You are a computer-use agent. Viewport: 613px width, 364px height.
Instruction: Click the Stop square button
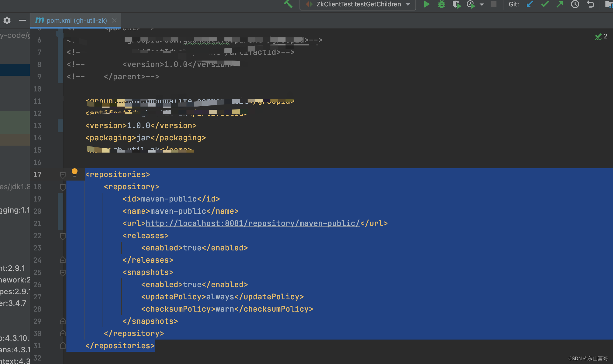pyautogui.click(x=493, y=4)
